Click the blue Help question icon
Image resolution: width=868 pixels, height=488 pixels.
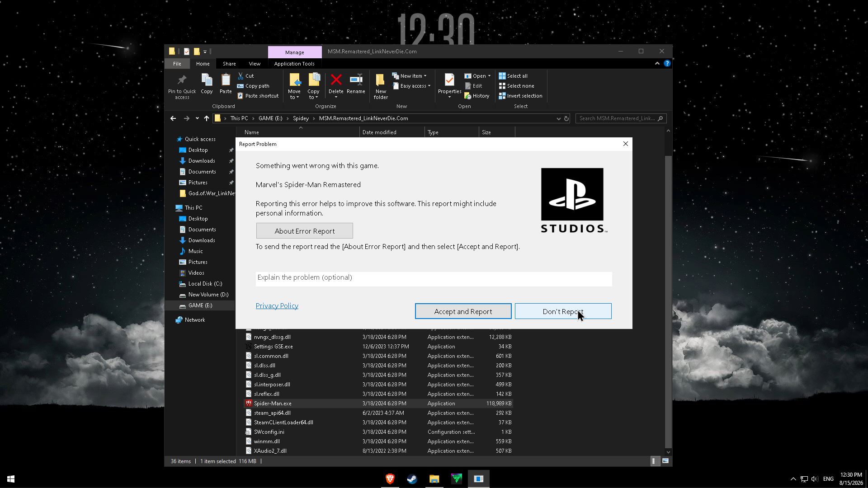(x=667, y=64)
